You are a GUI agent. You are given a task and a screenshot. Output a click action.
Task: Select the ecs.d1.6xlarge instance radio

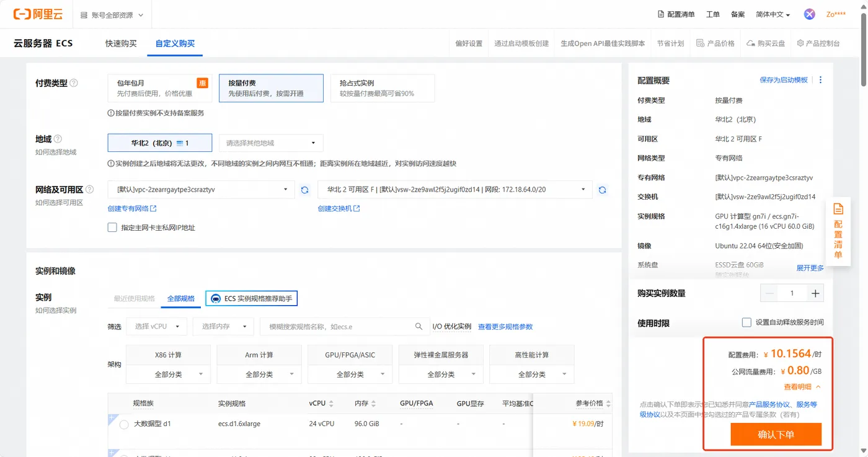124,425
